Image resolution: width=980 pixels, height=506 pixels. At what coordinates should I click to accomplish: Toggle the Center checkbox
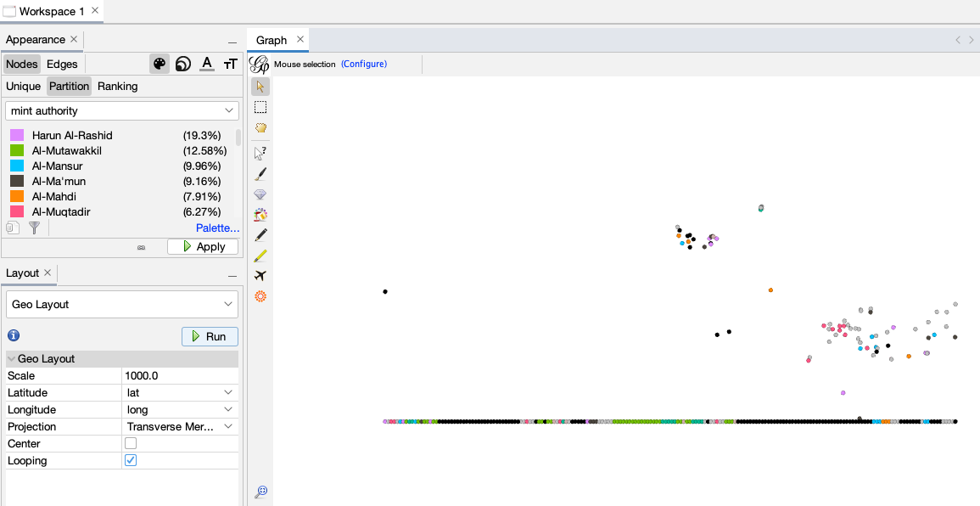pyautogui.click(x=131, y=443)
